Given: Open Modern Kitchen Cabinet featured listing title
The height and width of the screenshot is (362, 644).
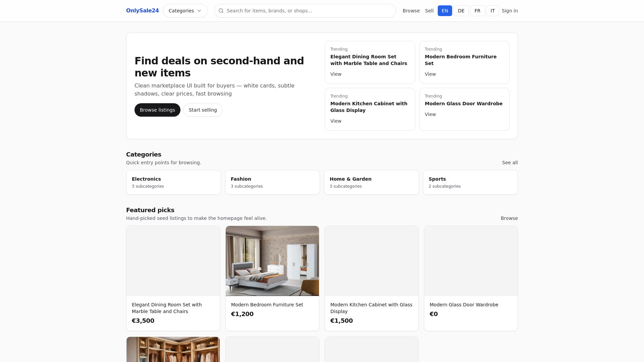Looking at the screenshot, I should click(x=371, y=308).
